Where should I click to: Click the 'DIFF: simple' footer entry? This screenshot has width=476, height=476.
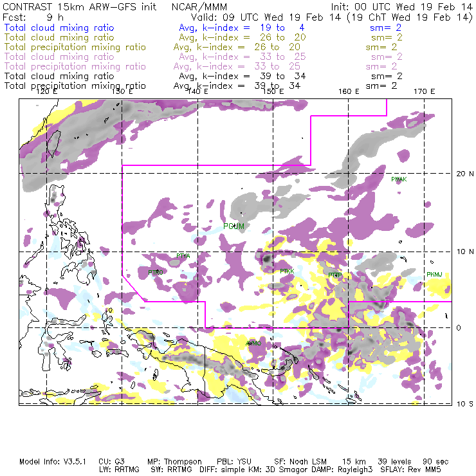coord(227,470)
